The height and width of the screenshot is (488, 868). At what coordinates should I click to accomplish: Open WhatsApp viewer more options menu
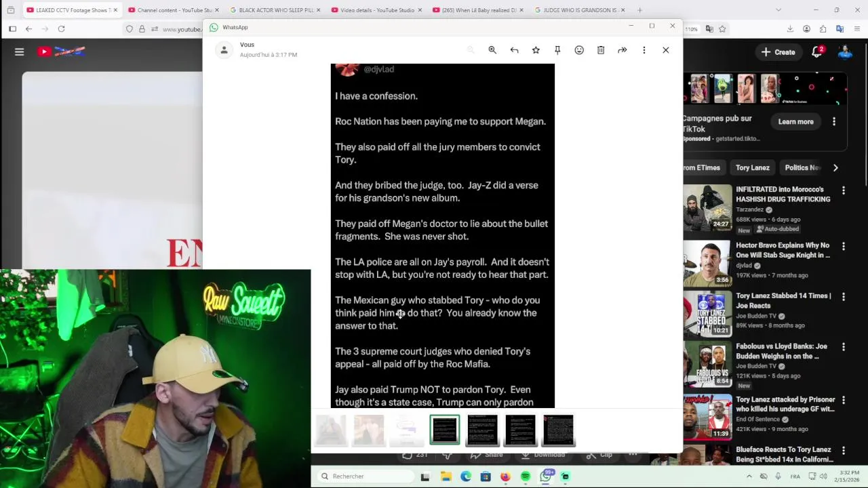tap(644, 50)
